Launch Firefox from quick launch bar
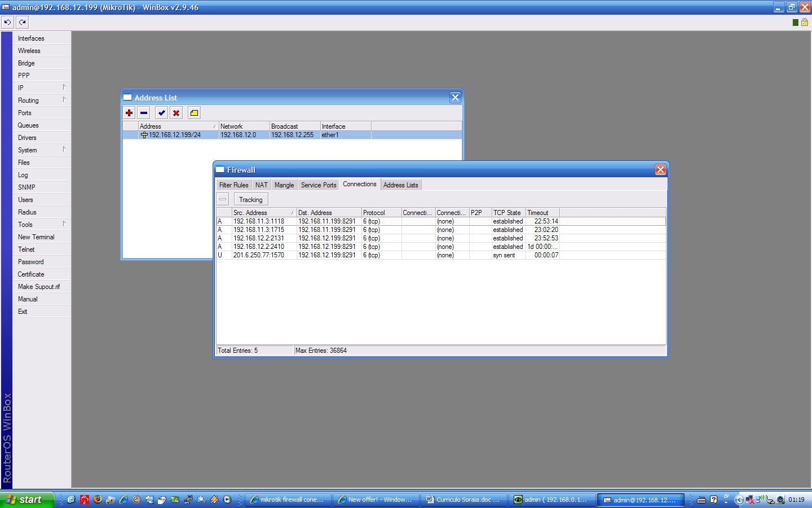The width and height of the screenshot is (812, 508). point(98,500)
